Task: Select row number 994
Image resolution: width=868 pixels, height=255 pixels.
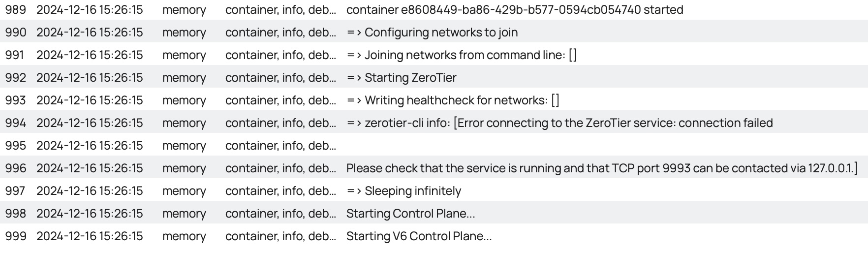Action: click(x=15, y=123)
